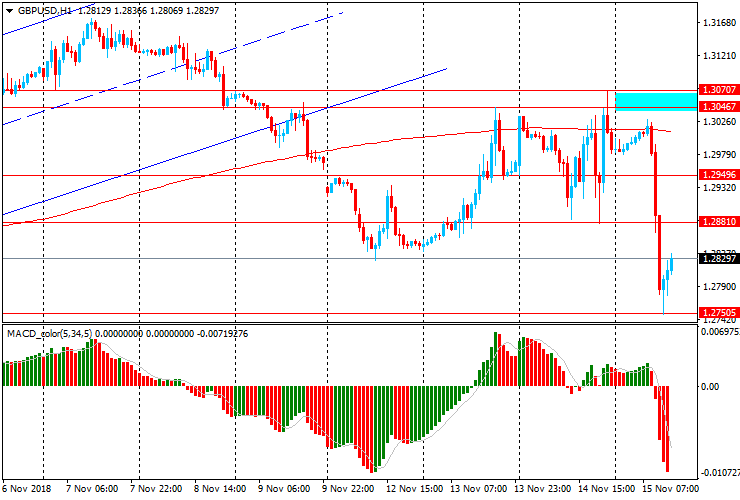Select the red 1.30707 price label

(719, 90)
